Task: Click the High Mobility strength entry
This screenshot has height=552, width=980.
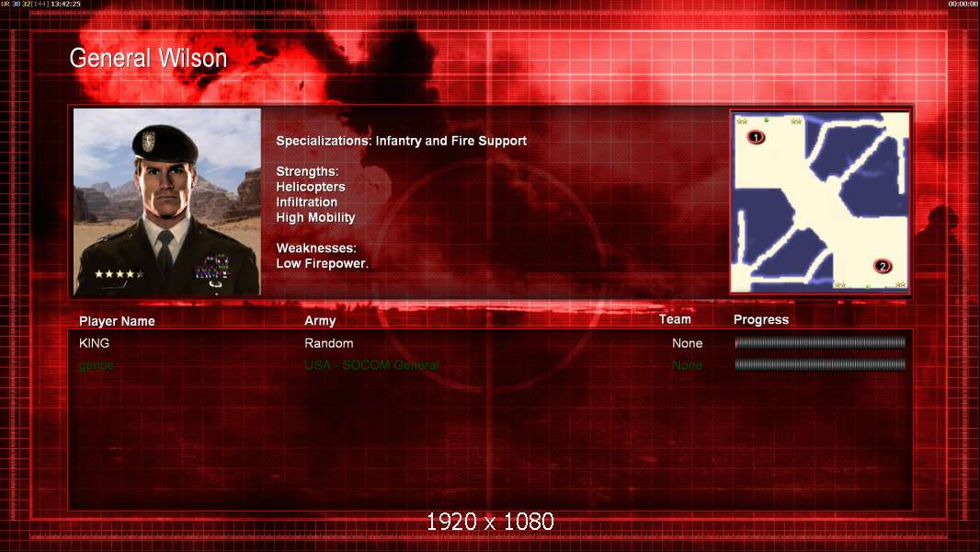Action: 315,217
